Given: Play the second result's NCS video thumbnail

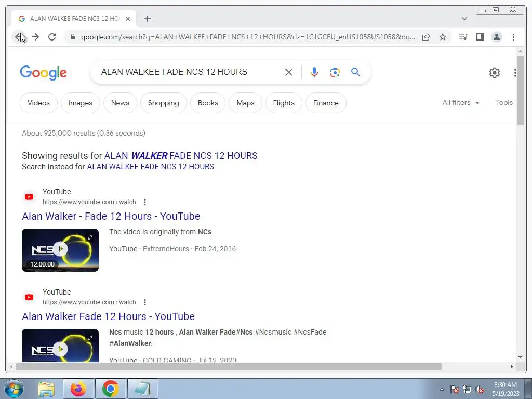Looking at the screenshot, I should click(60, 345).
